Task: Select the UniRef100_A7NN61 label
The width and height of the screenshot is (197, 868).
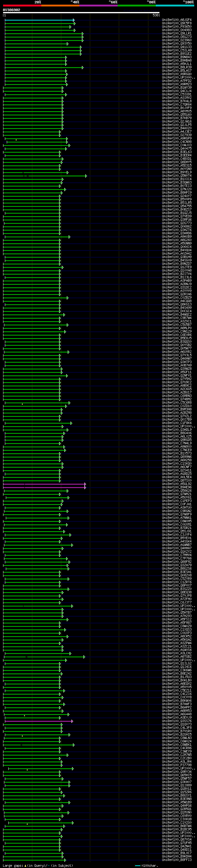Action: [x=177, y=518]
